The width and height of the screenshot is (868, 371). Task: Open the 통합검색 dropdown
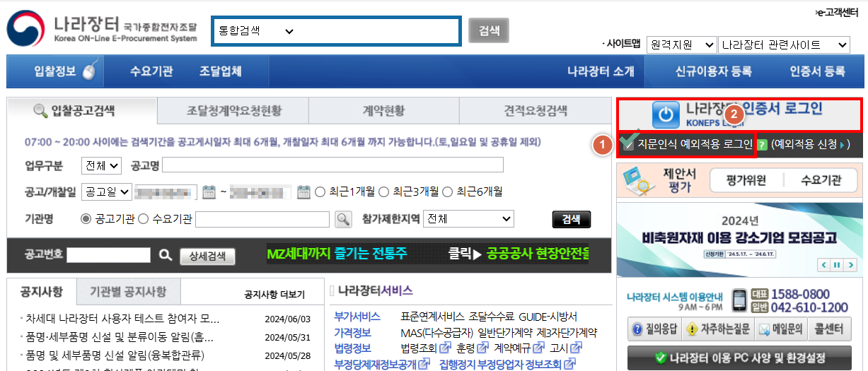tap(256, 31)
